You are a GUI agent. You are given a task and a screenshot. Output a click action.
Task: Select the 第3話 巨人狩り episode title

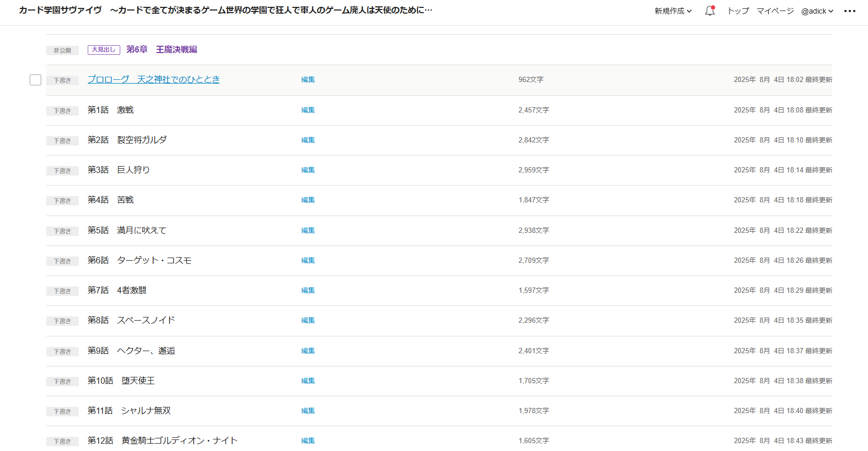(x=119, y=170)
